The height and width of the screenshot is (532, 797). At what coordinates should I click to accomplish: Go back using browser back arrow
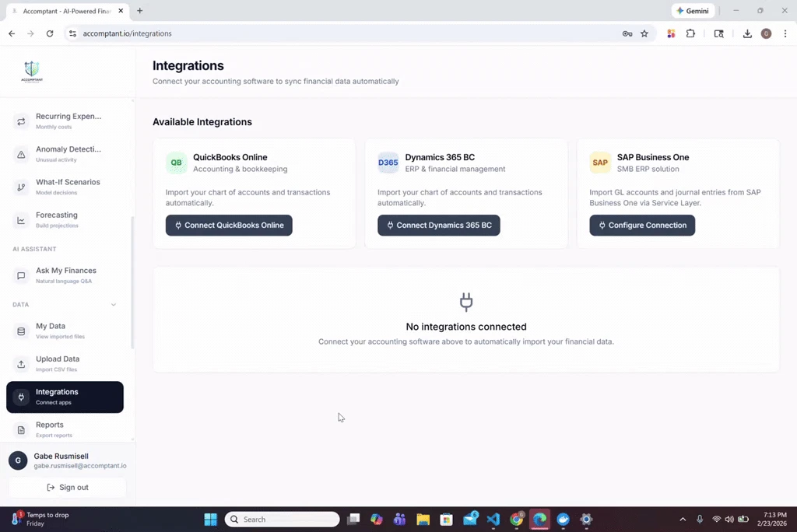tap(12, 33)
